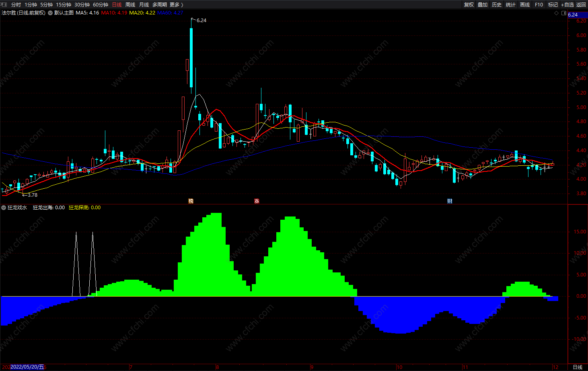Open the F10 company info
The height and width of the screenshot is (371, 588).
click(x=539, y=5)
